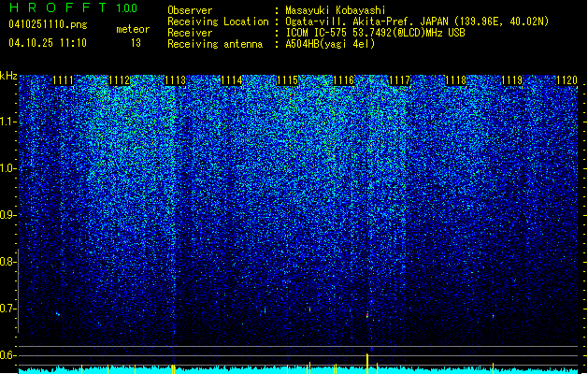Click time marker 1120

click(x=567, y=80)
